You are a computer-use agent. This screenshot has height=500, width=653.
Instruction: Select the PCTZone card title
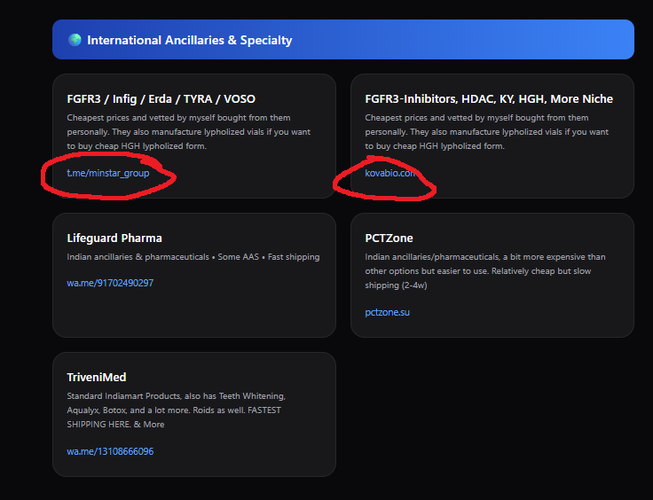[x=389, y=238]
